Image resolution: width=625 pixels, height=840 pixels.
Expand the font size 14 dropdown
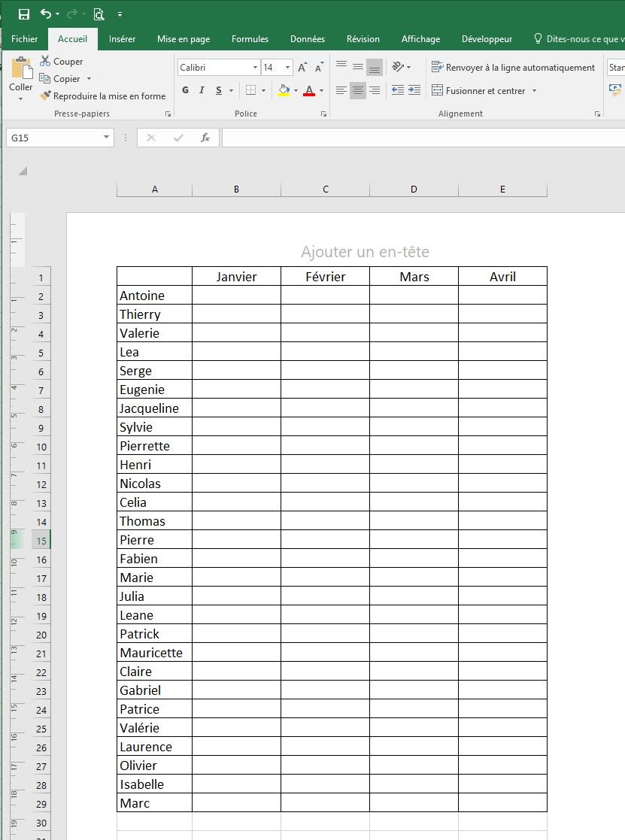coord(287,68)
